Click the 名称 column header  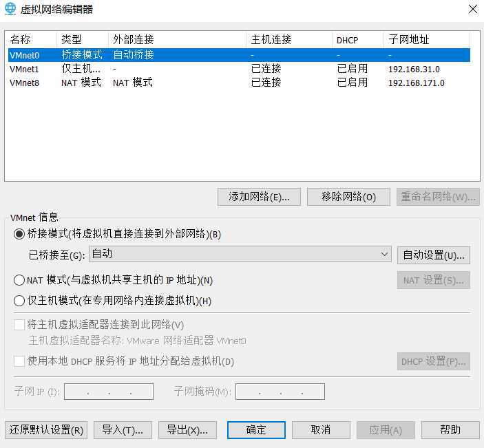(x=32, y=39)
